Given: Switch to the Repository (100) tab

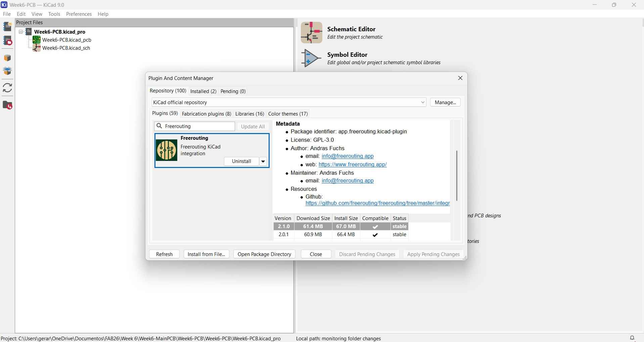Looking at the screenshot, I should point(168,91).
